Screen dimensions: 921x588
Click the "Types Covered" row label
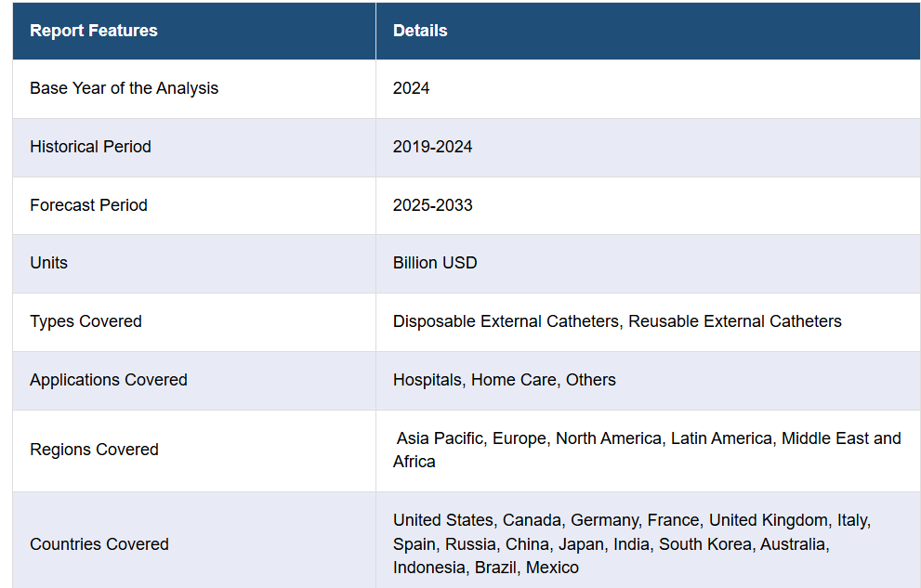(86, 321)
